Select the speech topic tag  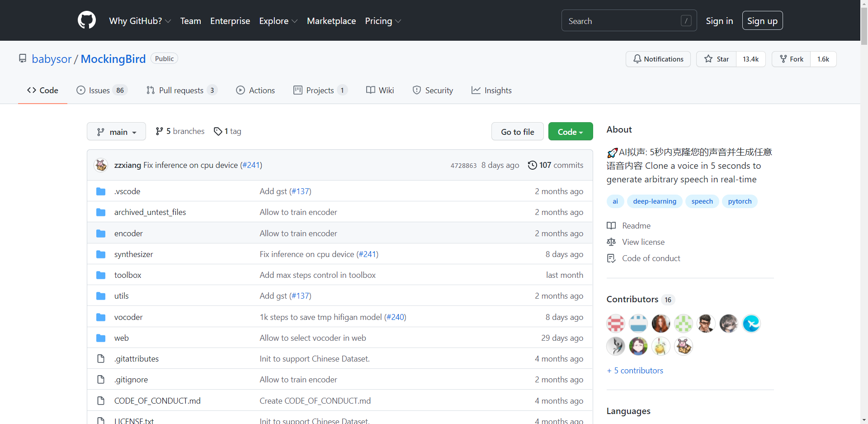pyautogui.click(x=702, y=201)
